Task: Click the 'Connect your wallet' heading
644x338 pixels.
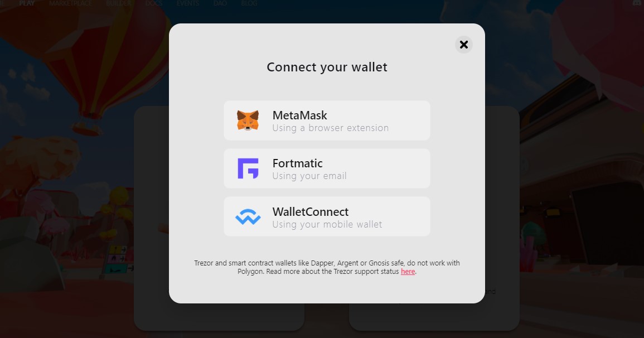Action: click(327, 67)
